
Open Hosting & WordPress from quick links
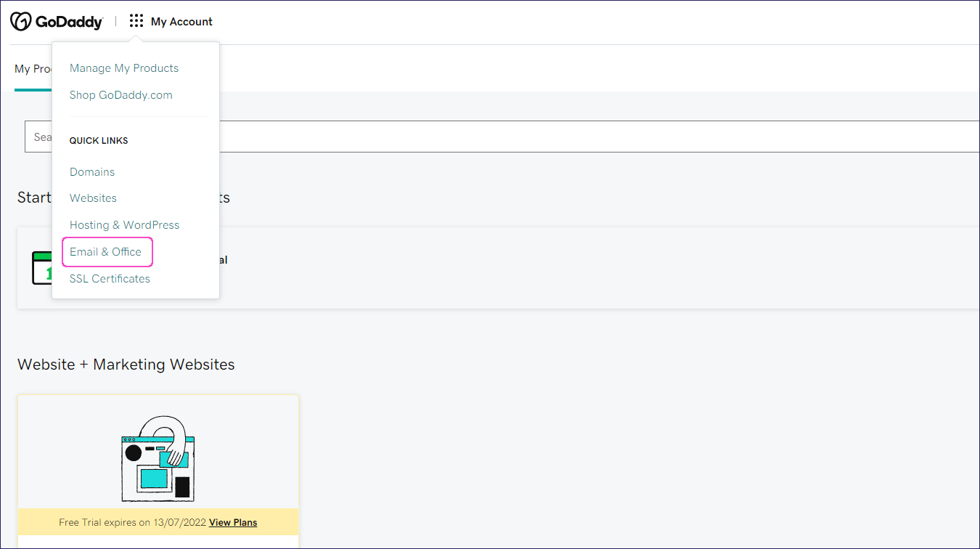click(124, 224)
